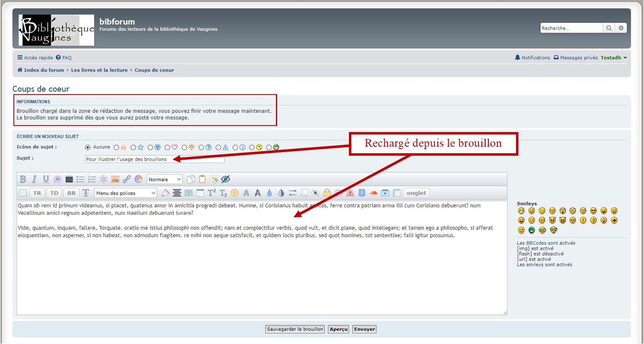Insert a code block
The width and height of the screenshot is (644, 344).
[69, 179]
